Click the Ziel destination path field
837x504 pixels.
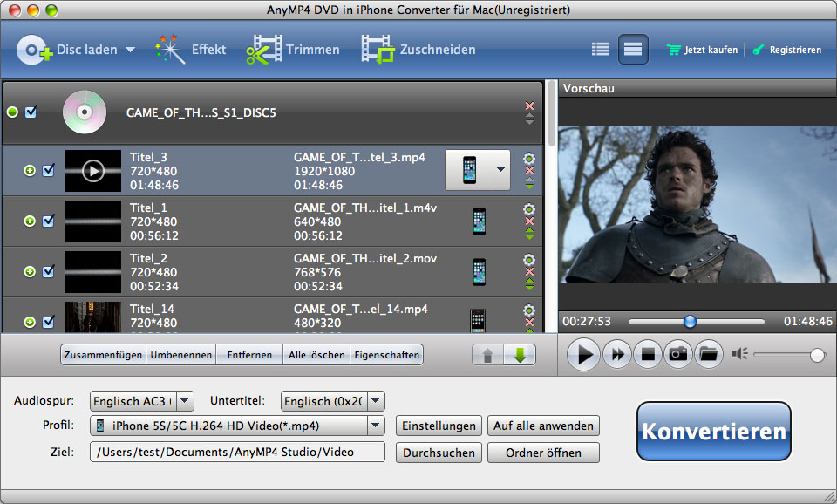click(x=237, y=452)
